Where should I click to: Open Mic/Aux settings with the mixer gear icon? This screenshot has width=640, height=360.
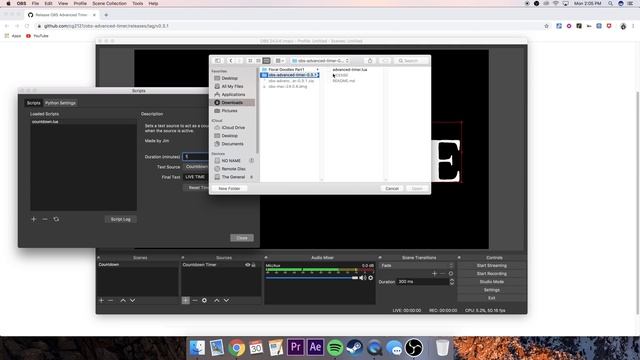(x=371, y=278)
